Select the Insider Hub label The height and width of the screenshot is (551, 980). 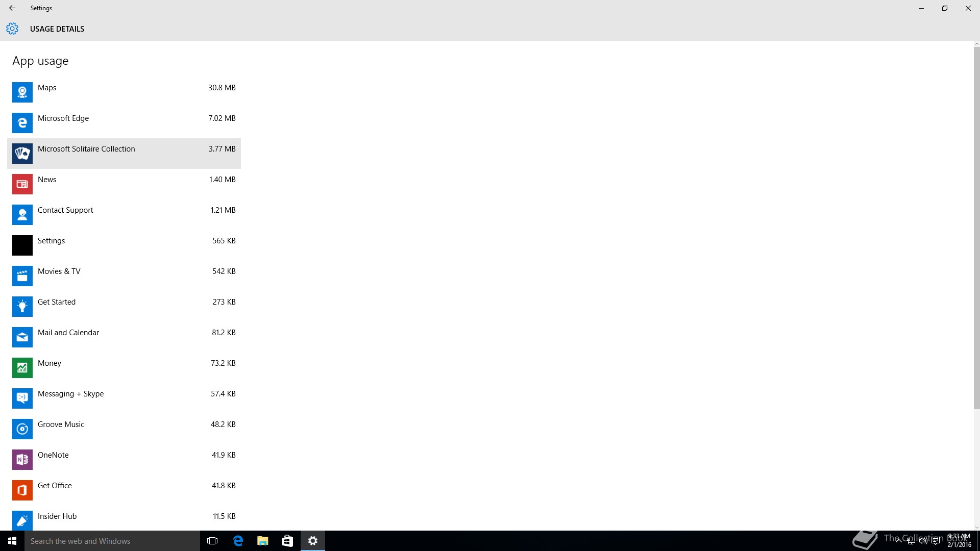pyautogui.click(x=57, y=516)
